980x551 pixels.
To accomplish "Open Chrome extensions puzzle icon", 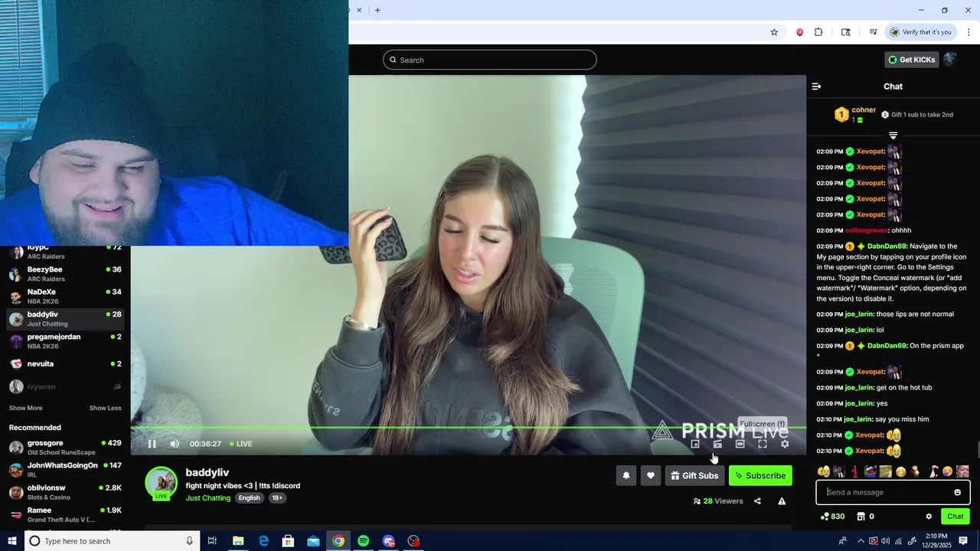I will tap(818, 32).
